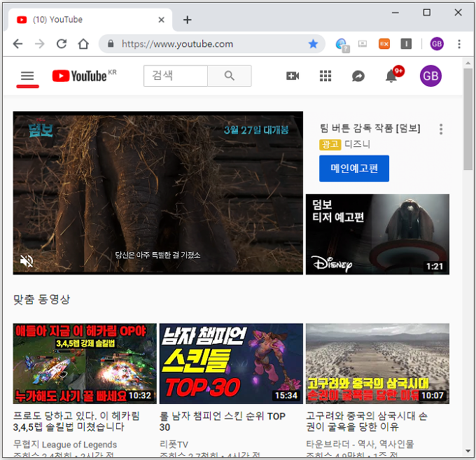Image resolution: width=476 pixels, height=460 pixels.
Task: Open the Chrome profile GB avatar in toolbar
Action: click(437, 44)
